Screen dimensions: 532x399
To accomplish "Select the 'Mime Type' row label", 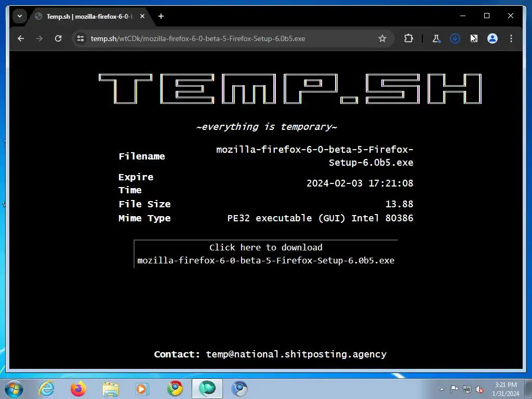I will 144,218.
